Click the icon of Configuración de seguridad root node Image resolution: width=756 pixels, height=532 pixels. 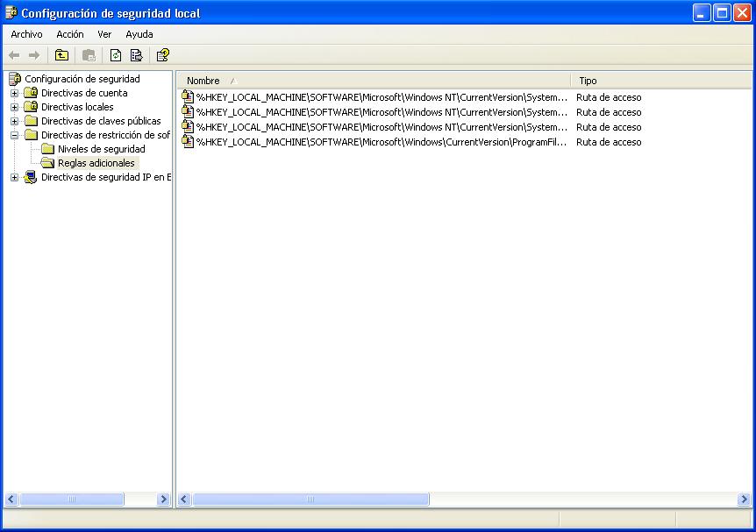pos(15,79)
